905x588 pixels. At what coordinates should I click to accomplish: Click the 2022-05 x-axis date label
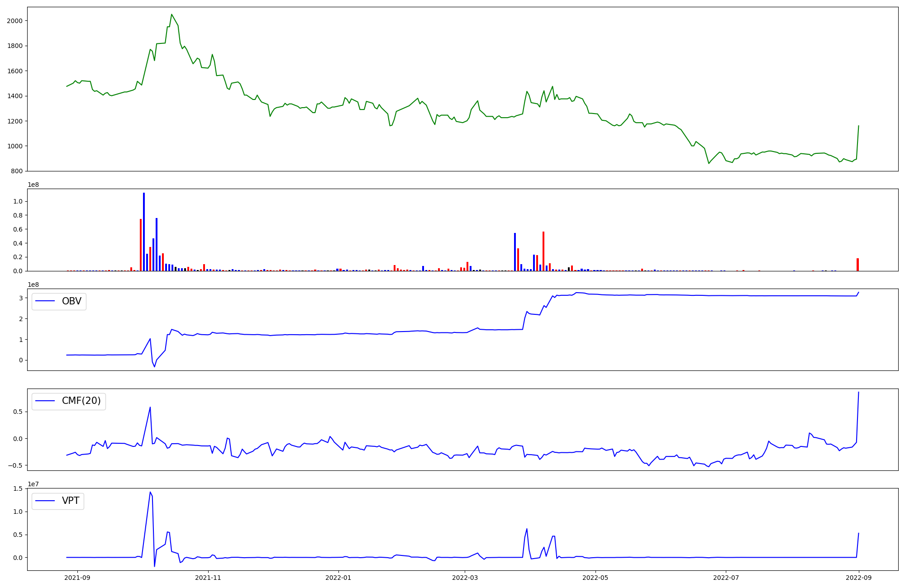coord(595,578)
